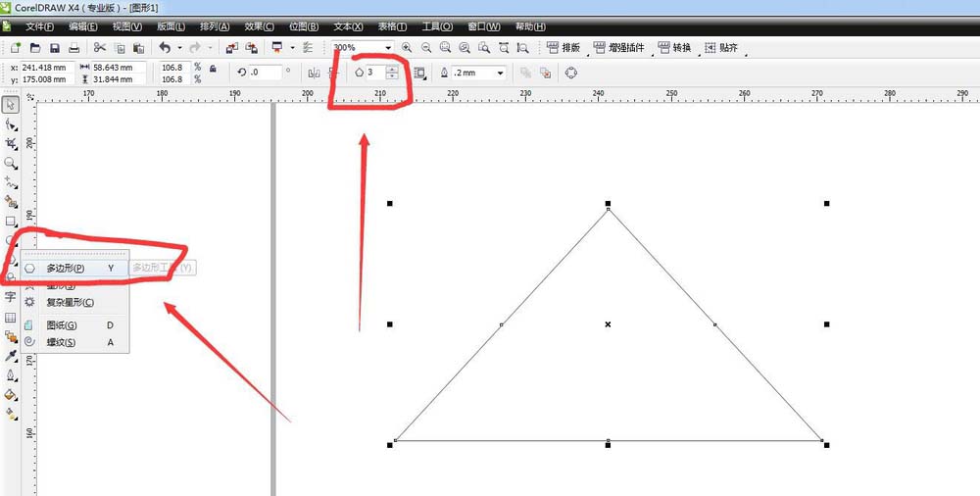
Task: Select the Text tool 字
Action: coord(11,297)
